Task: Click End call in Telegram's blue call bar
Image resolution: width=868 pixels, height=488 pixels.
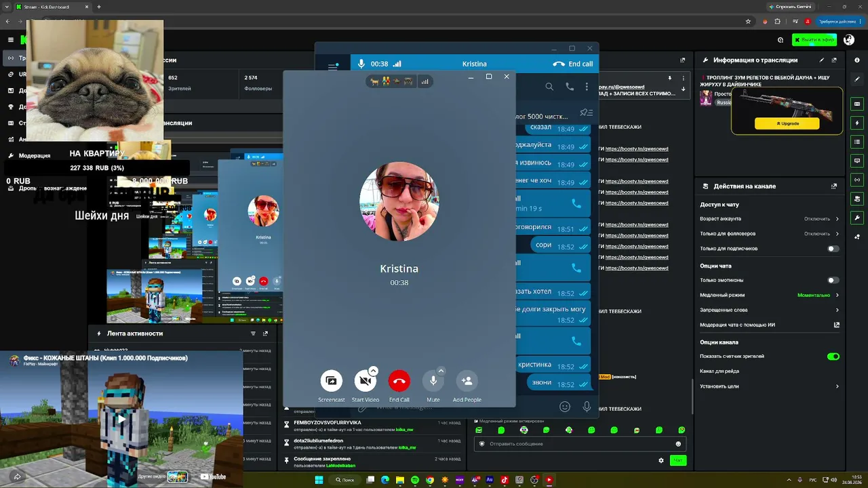Action: [x=573, y=64]
